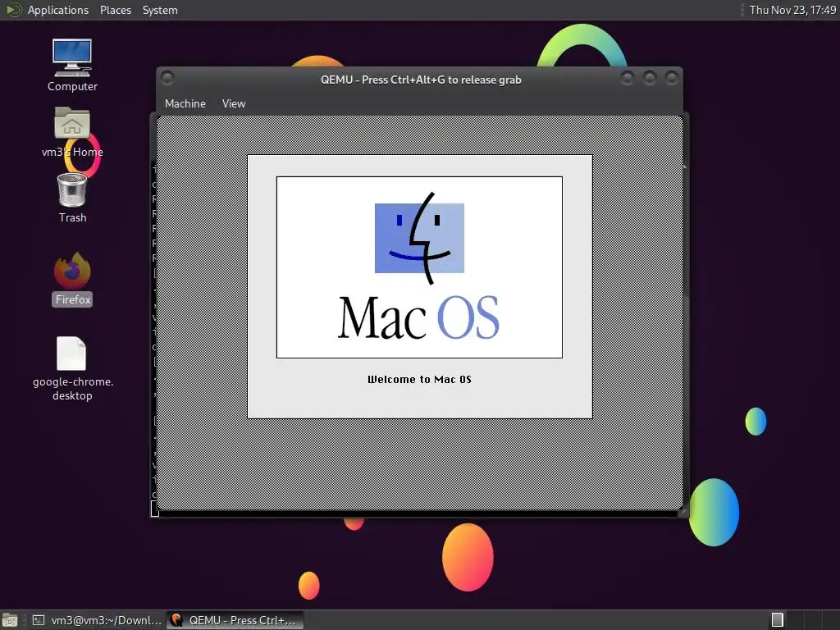The height and width of the screenshot is (630, 840).
Task: Open the Applications menu in top panel
Action: (58, 10)
